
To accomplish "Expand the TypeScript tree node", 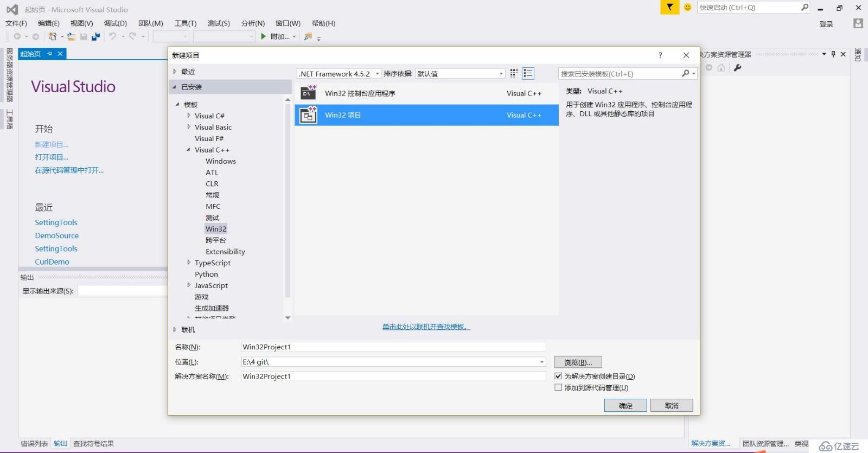I will [189, 263].
